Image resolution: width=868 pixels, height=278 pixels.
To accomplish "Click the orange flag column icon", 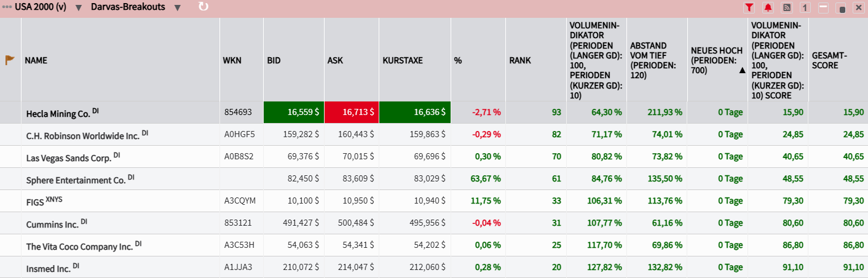I will 10,60.
